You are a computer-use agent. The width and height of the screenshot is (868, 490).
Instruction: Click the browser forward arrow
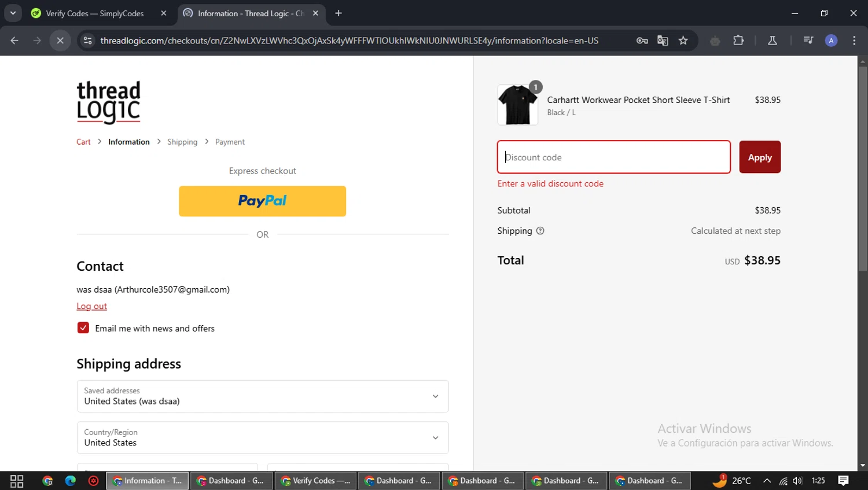37,40
